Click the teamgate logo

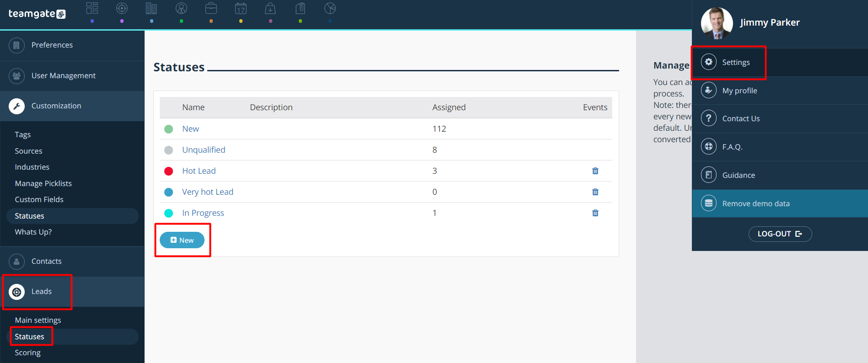coord(37,14)
